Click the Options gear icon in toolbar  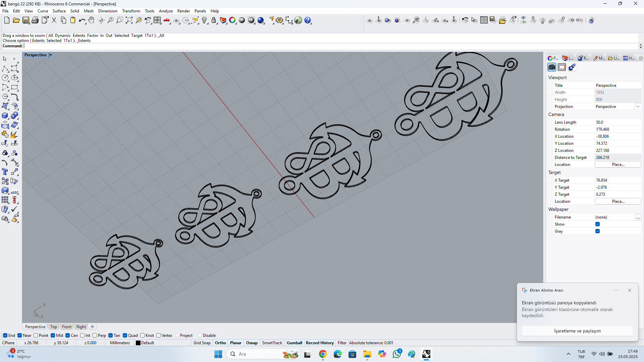tap(279, 20)
